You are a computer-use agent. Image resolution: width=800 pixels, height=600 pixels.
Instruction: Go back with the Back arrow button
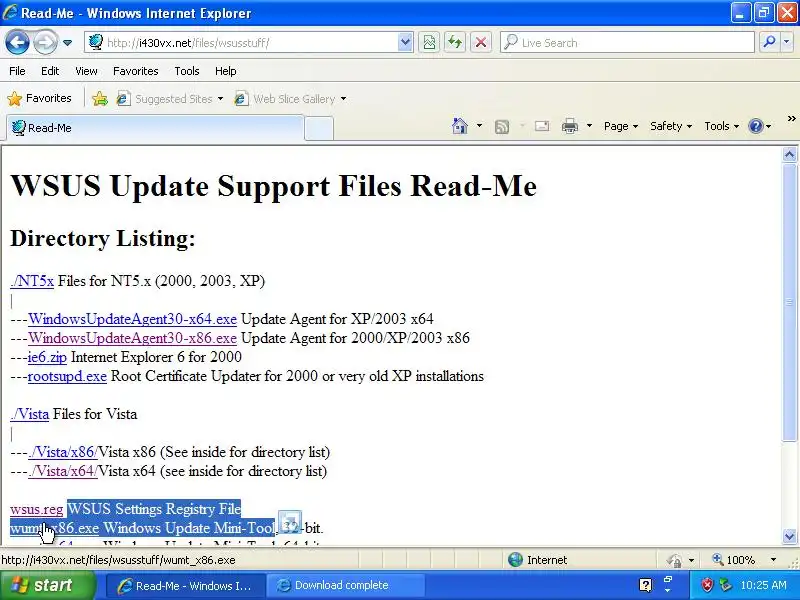pyautogui.click(x=17, y=42)
